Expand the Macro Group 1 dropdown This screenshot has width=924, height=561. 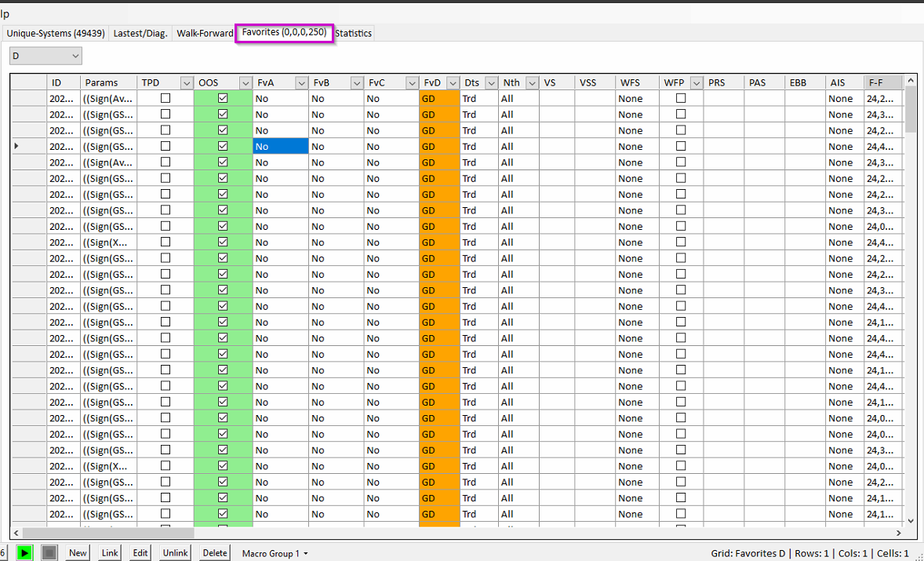click(275, 553)
